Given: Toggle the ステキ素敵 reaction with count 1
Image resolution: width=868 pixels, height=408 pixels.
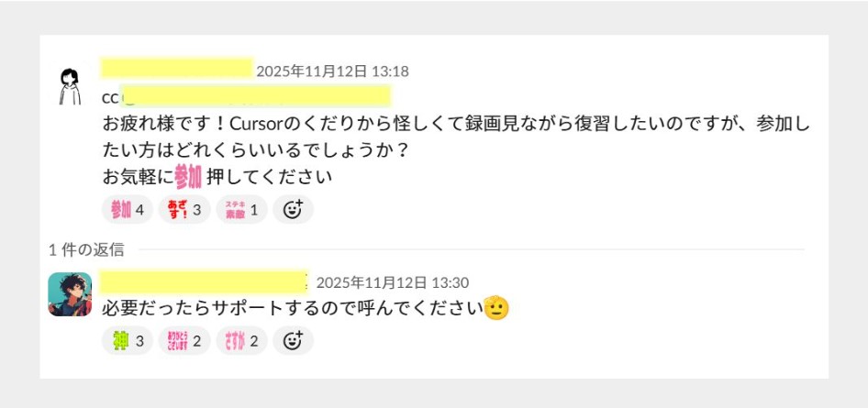Looking at the screenshot, I should (241, 210).
